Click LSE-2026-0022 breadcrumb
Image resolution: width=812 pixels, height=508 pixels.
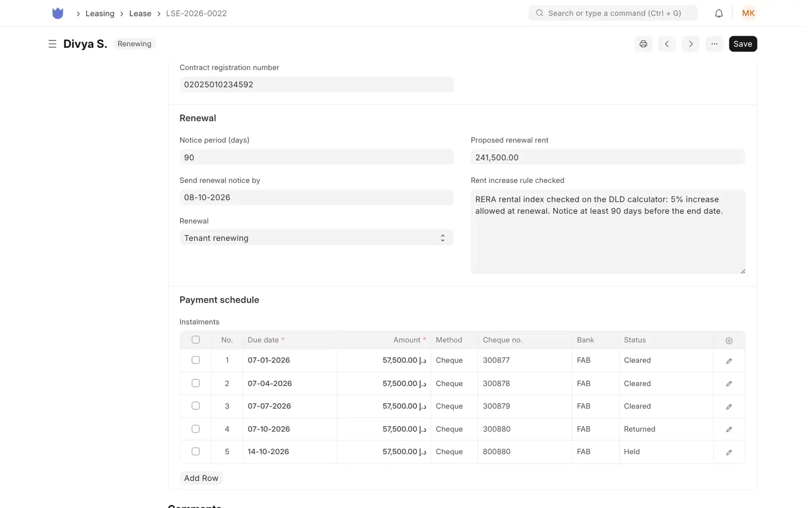196,14
